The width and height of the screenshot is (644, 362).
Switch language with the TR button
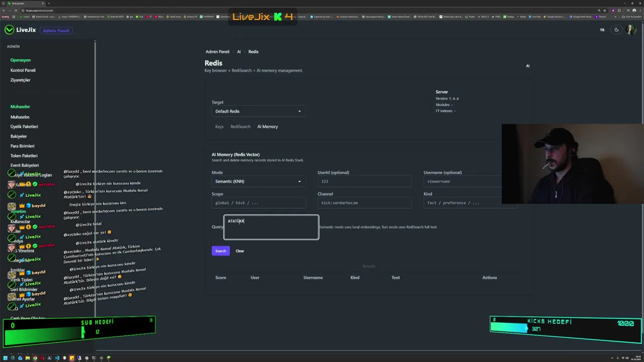point(602,30)
